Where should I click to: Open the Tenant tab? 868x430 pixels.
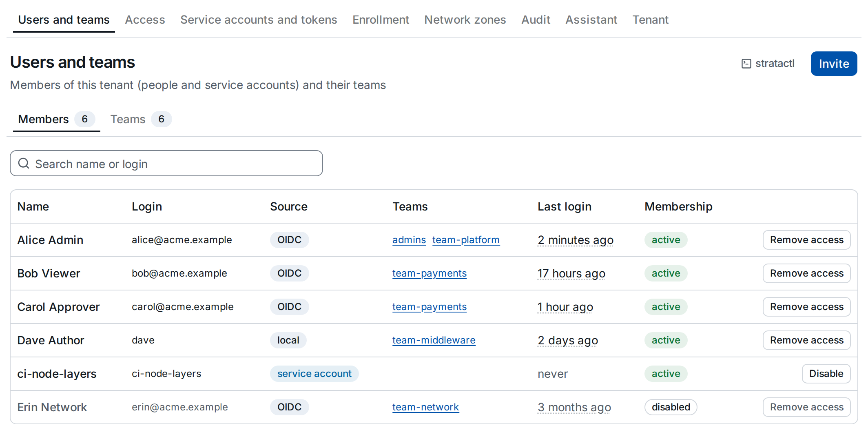coord(650,20)
